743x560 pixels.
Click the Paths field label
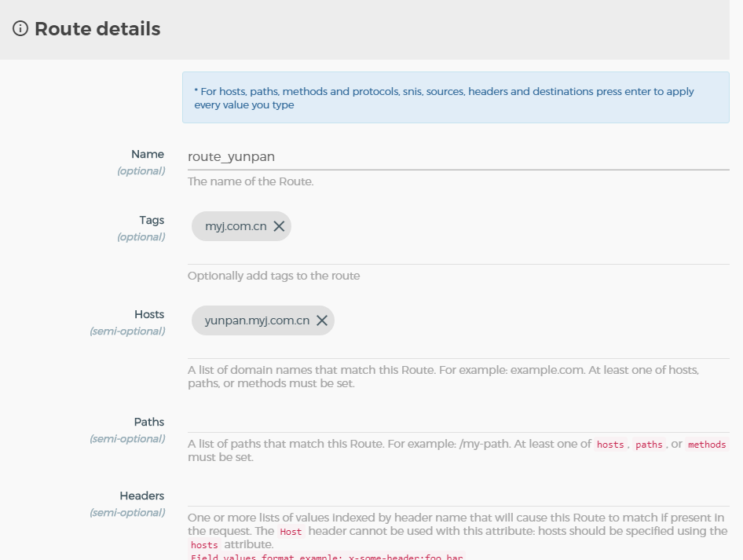pyautogui.click(x=149, y=423)
